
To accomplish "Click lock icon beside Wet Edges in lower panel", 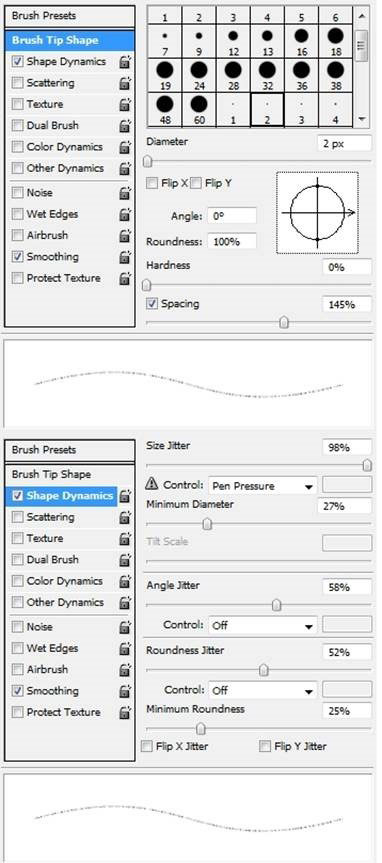I will [x=125, y=649].
